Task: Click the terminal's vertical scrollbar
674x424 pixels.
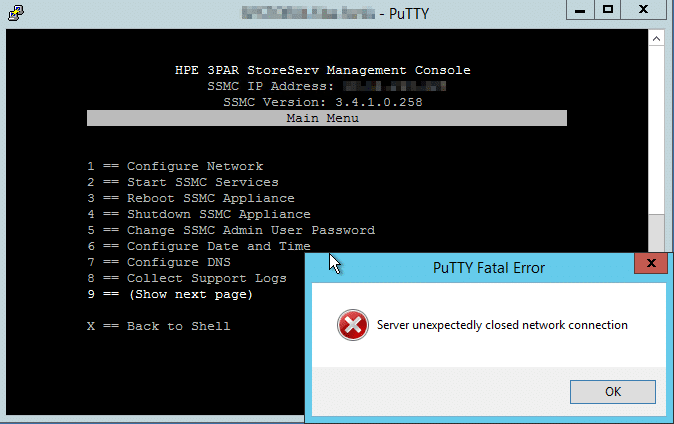Action: pos(655,140)
